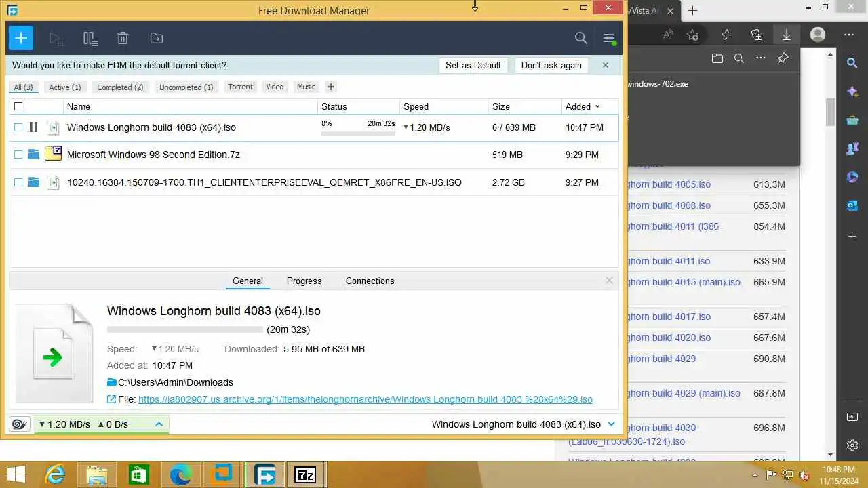Screen dimensions: 868x488
Task: Filter downloads by Video tag
Action: click(275, 87)
